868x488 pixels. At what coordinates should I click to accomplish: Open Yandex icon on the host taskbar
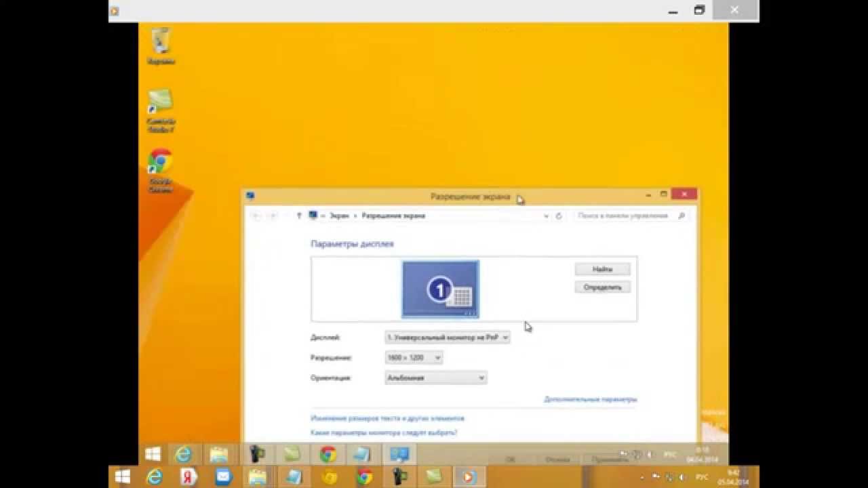tap(189, 477)
